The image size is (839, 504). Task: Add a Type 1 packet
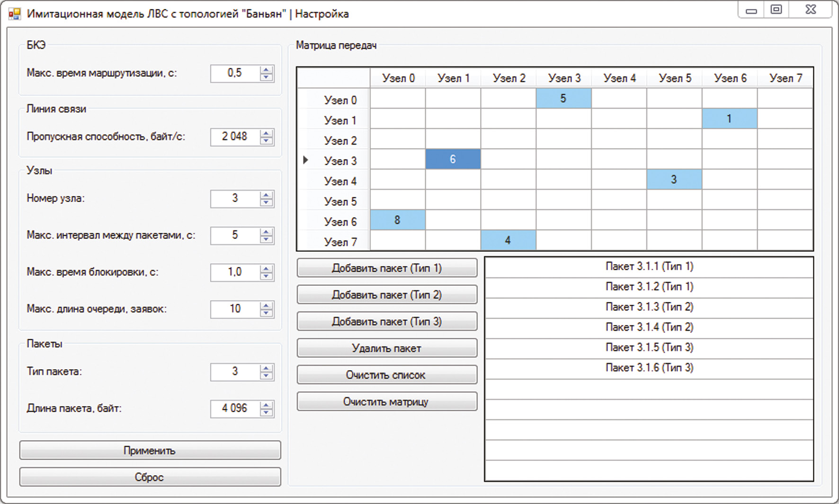[386, 268]
